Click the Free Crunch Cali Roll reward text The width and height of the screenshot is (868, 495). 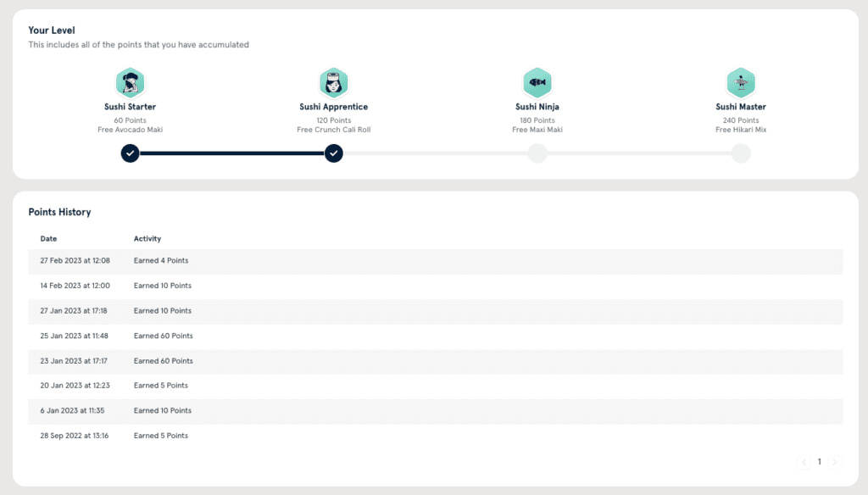pos(334,130)
